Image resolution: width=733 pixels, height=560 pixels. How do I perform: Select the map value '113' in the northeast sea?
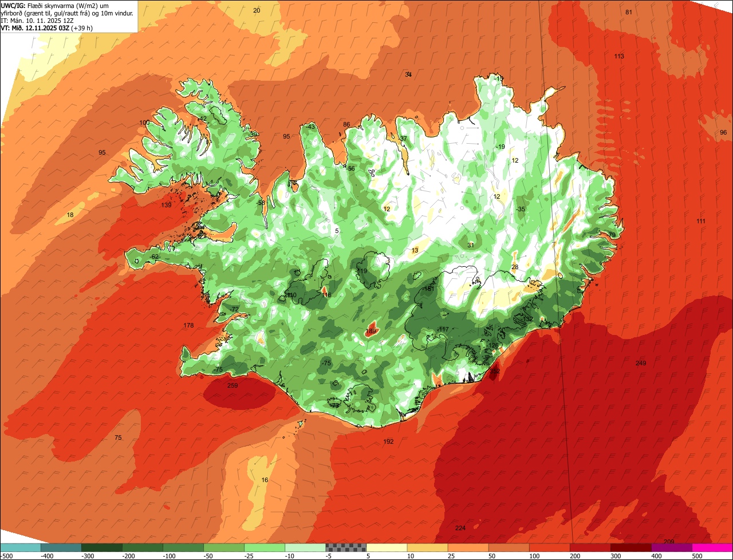619,56
